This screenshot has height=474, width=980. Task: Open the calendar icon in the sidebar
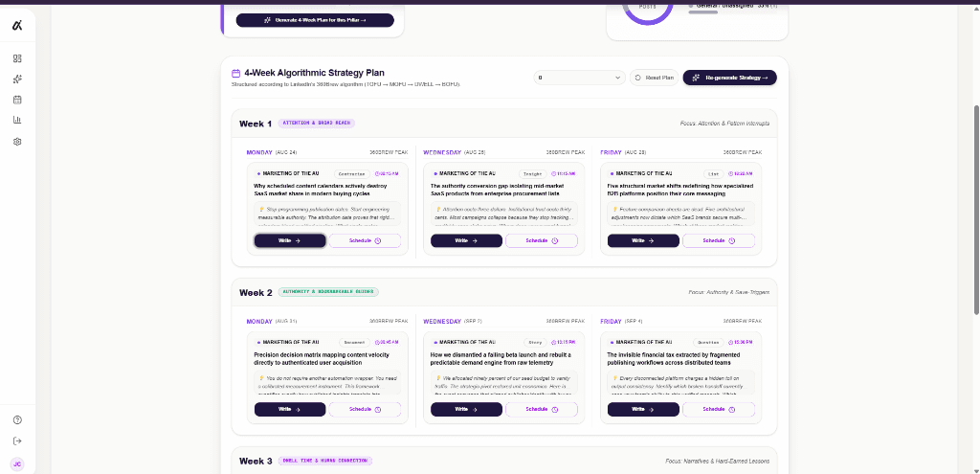[17, 100]
